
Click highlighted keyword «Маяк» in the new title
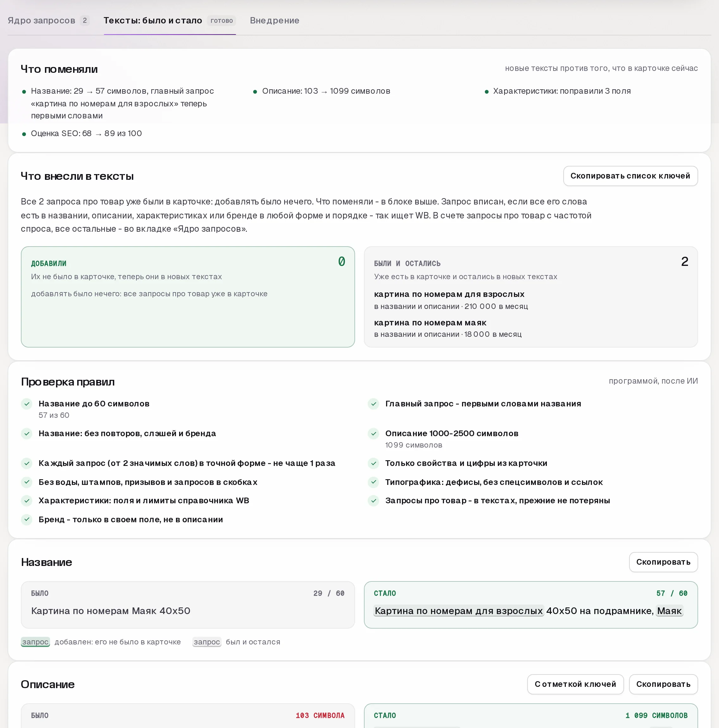click(669, 611)
